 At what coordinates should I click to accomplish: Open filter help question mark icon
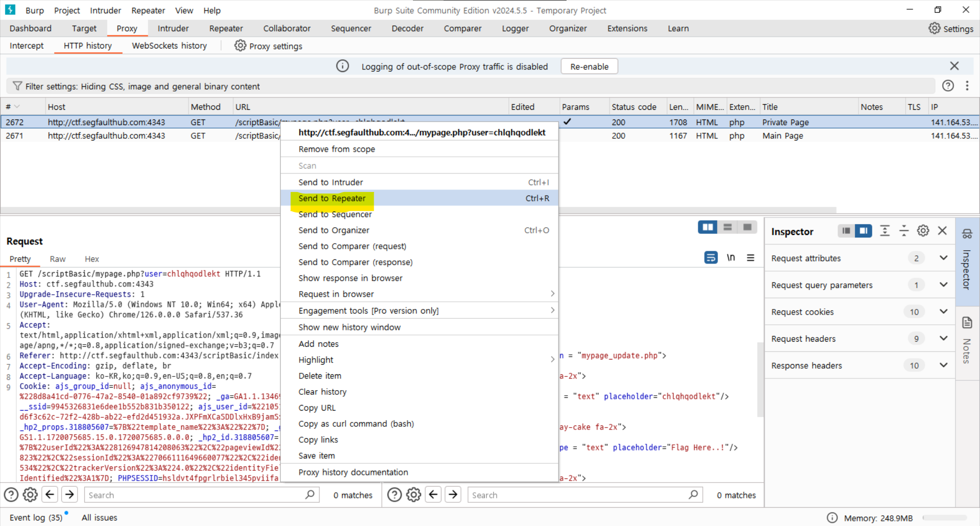click(948, 86)
